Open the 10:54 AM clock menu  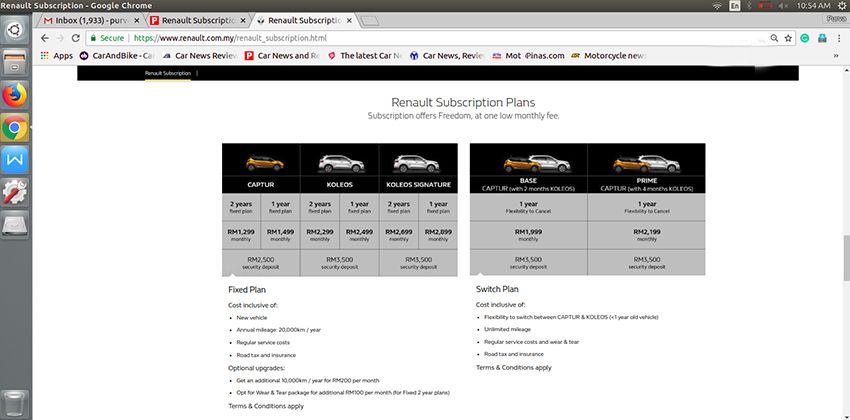point(813,5)
